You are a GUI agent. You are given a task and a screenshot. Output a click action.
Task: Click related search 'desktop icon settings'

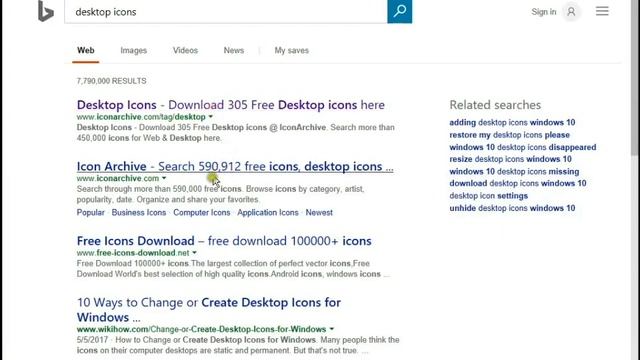[x=489, y=196]
